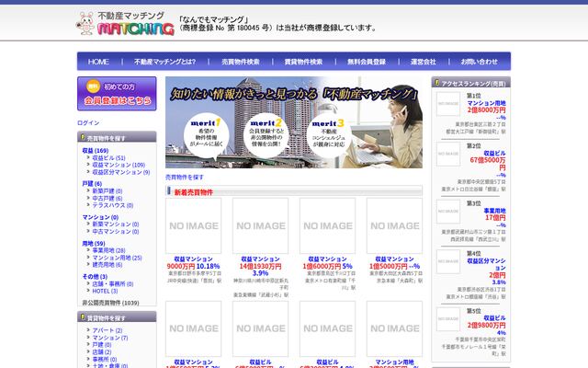This screenshot has width=588, height=368.
Task: Open rank 第2位 収益ビル 67億5000万円 link
Action: [494, 154]
